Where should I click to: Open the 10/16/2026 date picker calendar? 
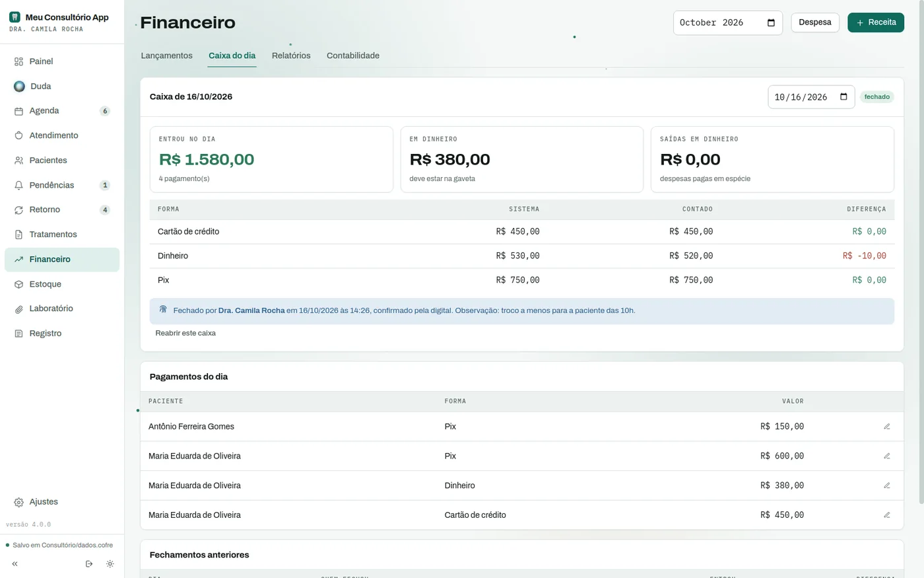(843, 97)
